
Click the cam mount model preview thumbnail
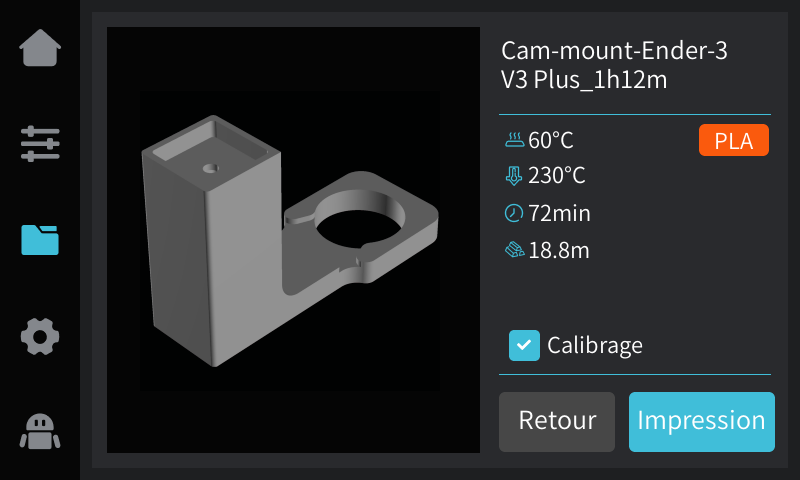tap(293, 240)
